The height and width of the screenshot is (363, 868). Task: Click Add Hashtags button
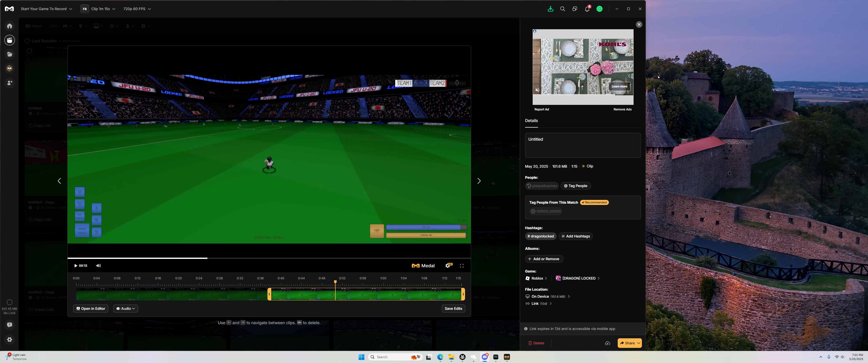click(x=576, y=236)
